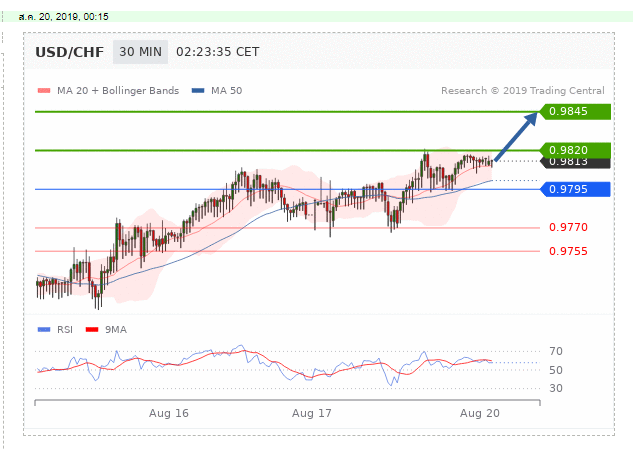The image size is (633, 450).
Task: Click the 0.9820 resistance price tag
Action: (575, 150)
